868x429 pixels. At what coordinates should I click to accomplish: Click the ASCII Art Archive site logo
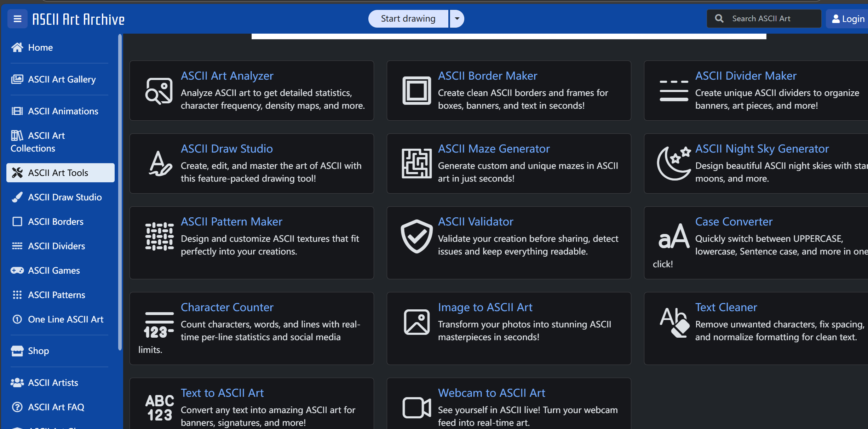79,19
